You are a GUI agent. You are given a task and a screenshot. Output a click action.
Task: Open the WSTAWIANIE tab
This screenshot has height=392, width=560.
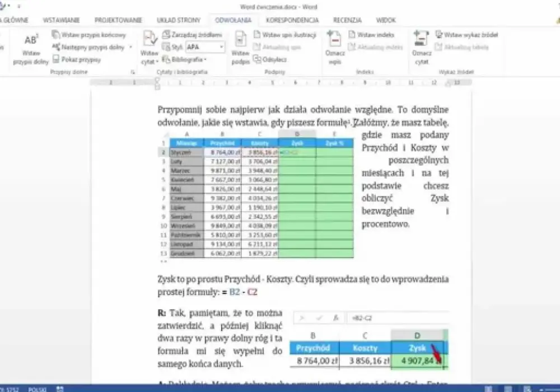61,20
